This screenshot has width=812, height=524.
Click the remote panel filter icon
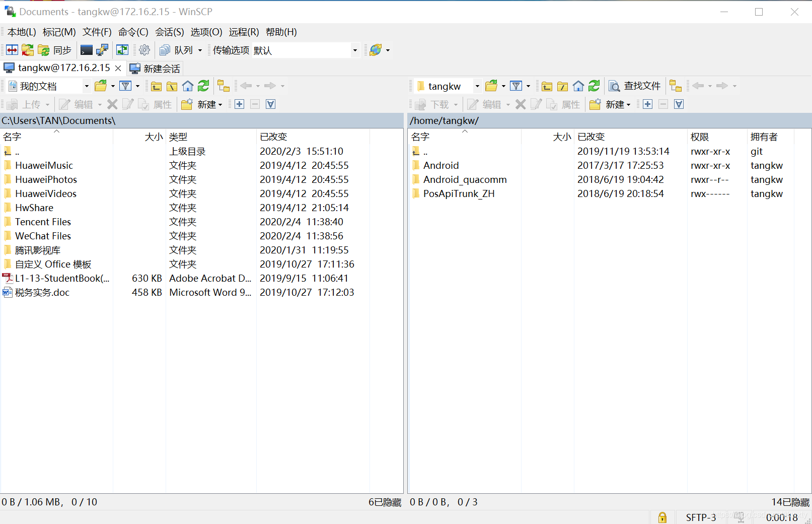coord(516,86)
